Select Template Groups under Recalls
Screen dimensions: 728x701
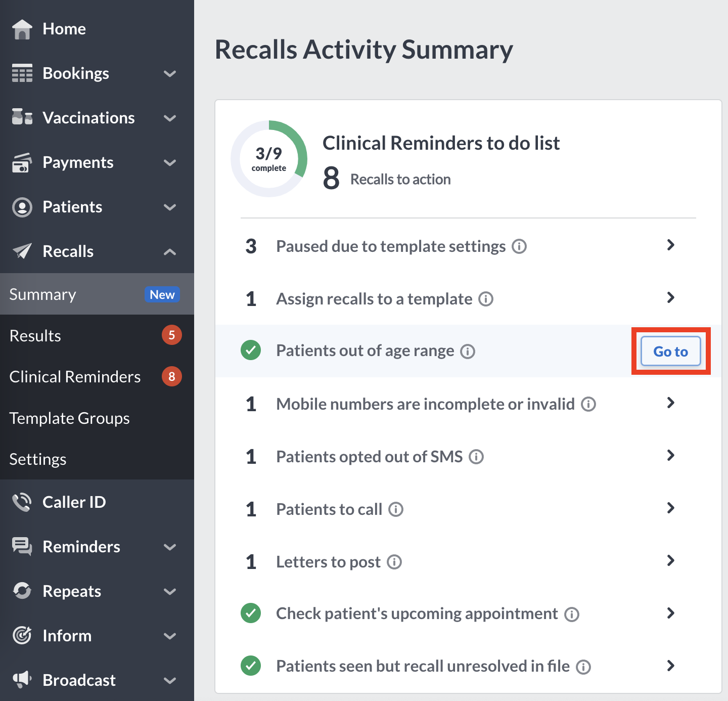69,418
